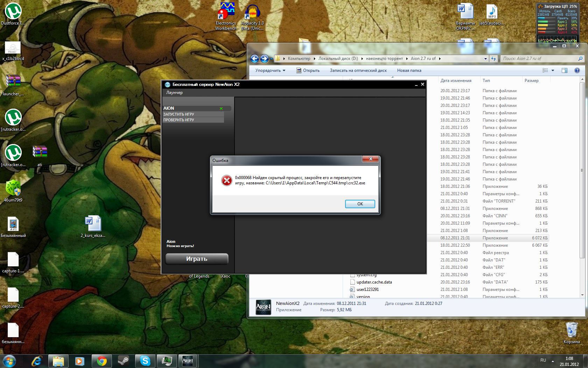Open the CPU load desktop gadget
Viewport: 588px width, 368px height.
point(558,23)
